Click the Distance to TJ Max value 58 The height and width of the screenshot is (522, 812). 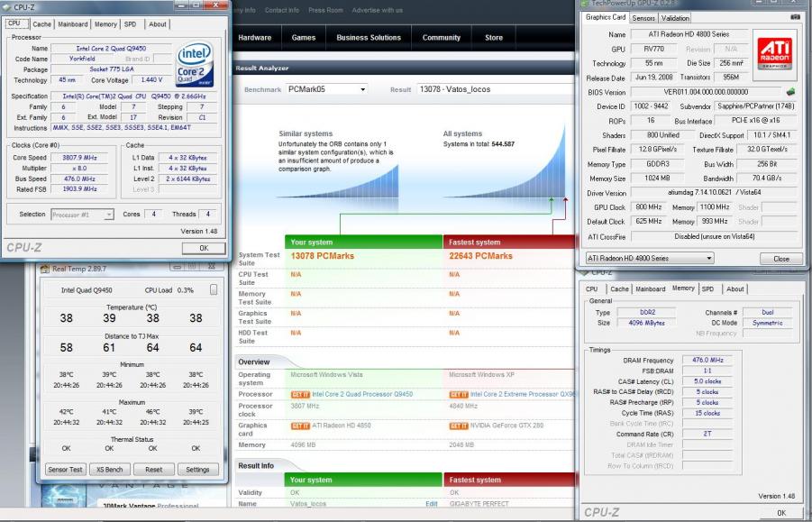[67, 347]
